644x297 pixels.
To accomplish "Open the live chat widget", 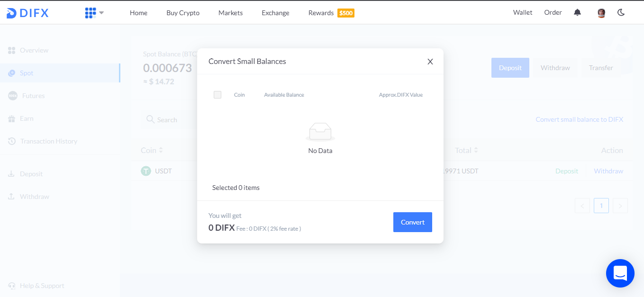I will point(620,273).
